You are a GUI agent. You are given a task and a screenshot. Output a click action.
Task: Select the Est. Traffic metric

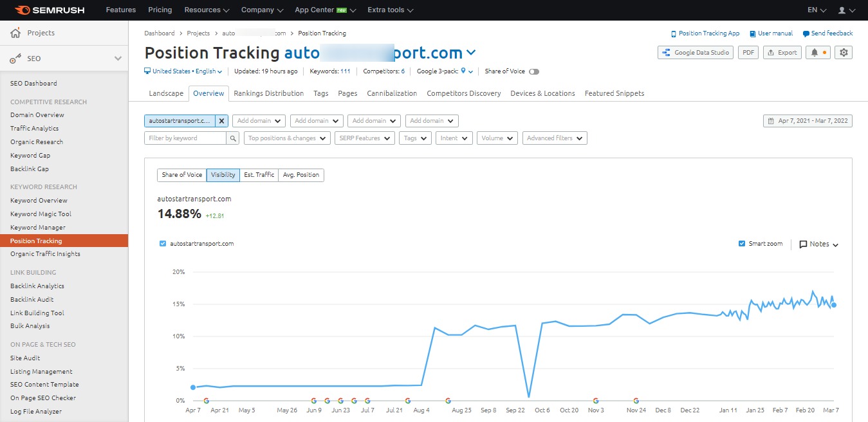tap(259, 175)
